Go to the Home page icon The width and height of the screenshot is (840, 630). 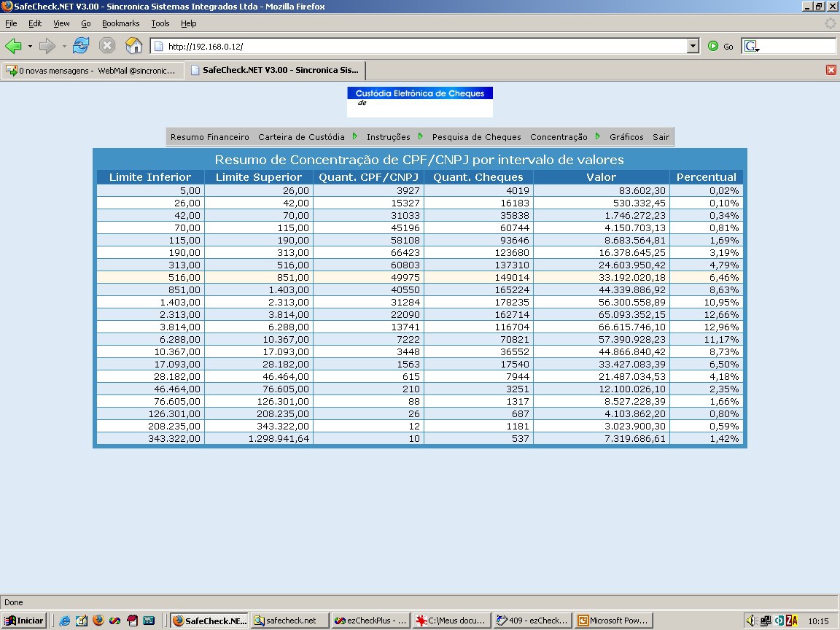coord(134,45)
